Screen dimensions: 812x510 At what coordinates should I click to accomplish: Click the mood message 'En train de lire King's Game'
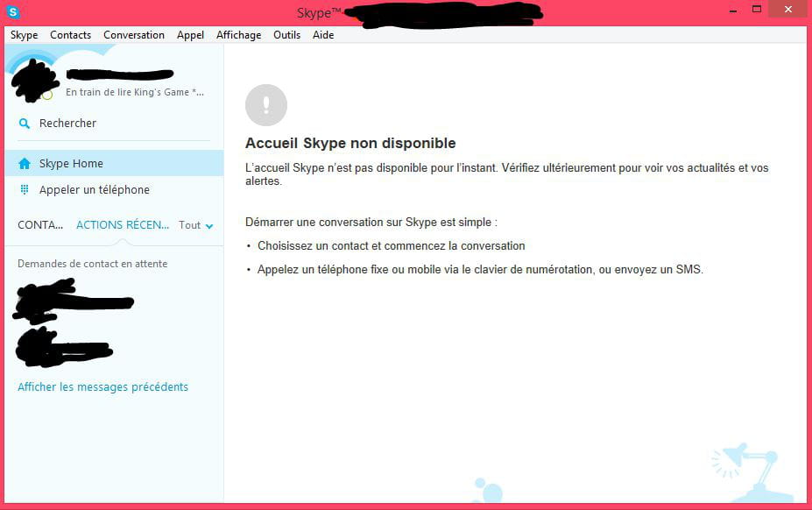135,92
